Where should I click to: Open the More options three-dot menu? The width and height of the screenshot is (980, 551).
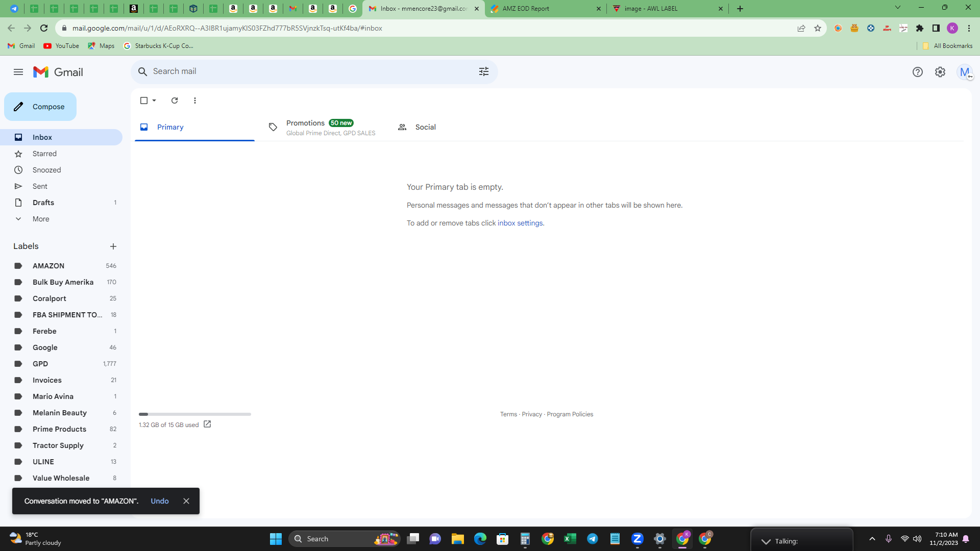click(x=195, y=101)
